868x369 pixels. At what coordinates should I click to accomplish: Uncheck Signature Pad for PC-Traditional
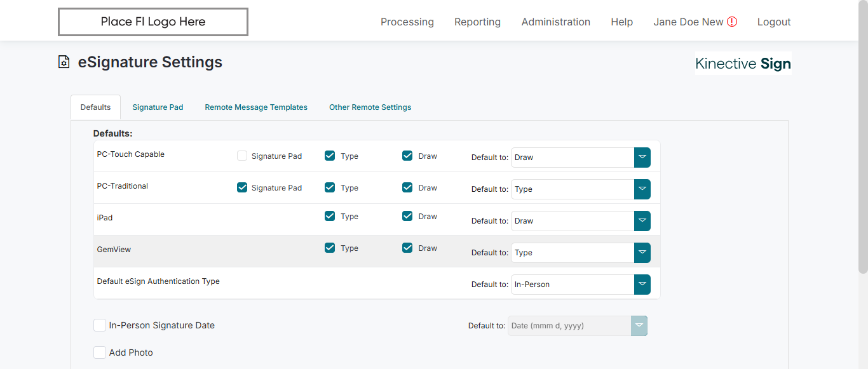(x=242, y=187)
